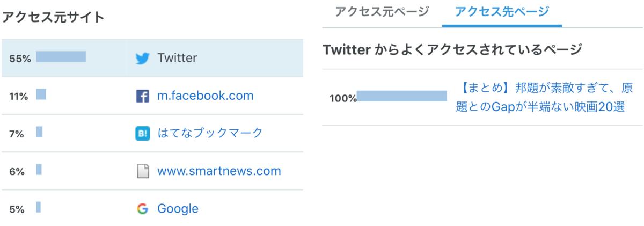Image resolution: width=644 pixels, height=226 pixels.
Task: Open the www.smartnews.com referrer link
Action: point(219,171)
